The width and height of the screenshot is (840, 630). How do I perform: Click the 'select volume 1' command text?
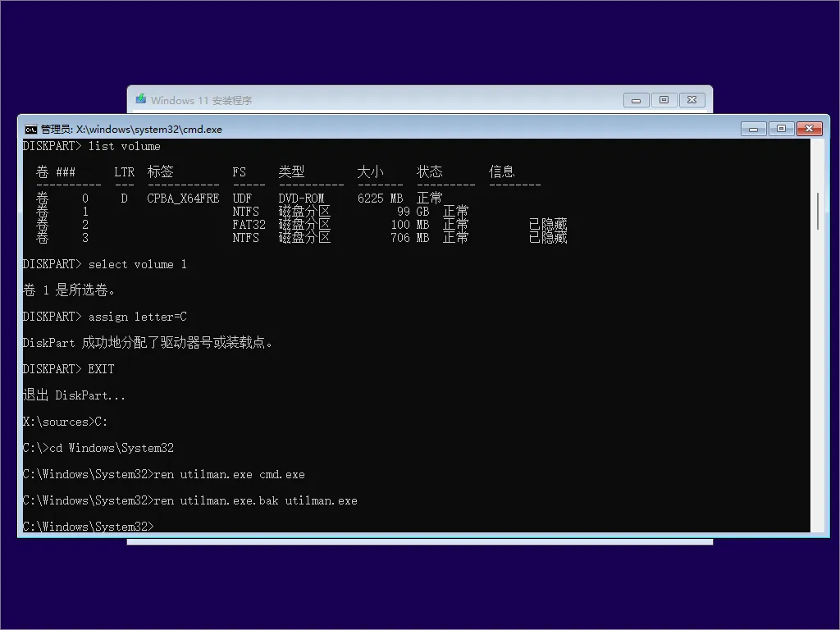137,263
